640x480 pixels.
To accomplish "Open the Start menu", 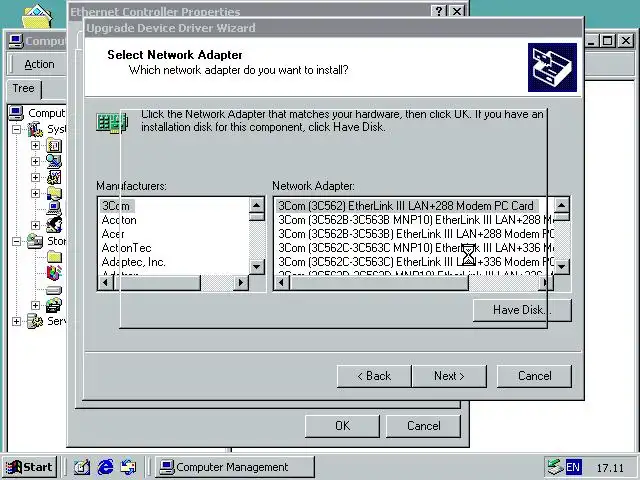I will tap(29, 467).
